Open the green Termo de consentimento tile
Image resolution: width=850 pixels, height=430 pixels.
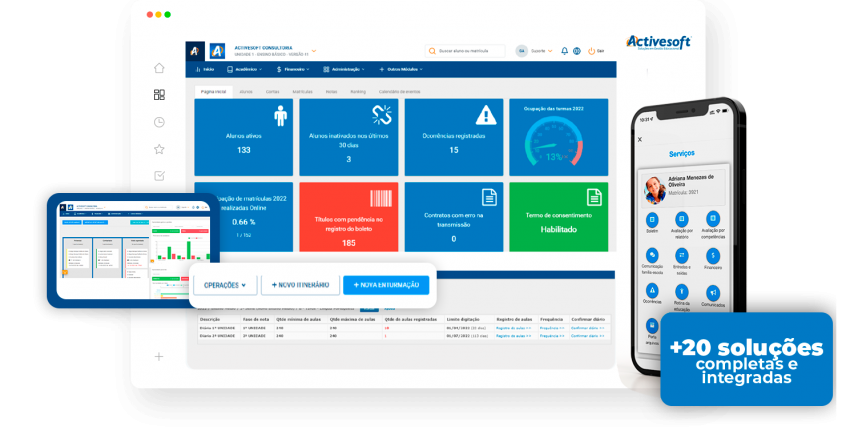[x=558, y=217]
